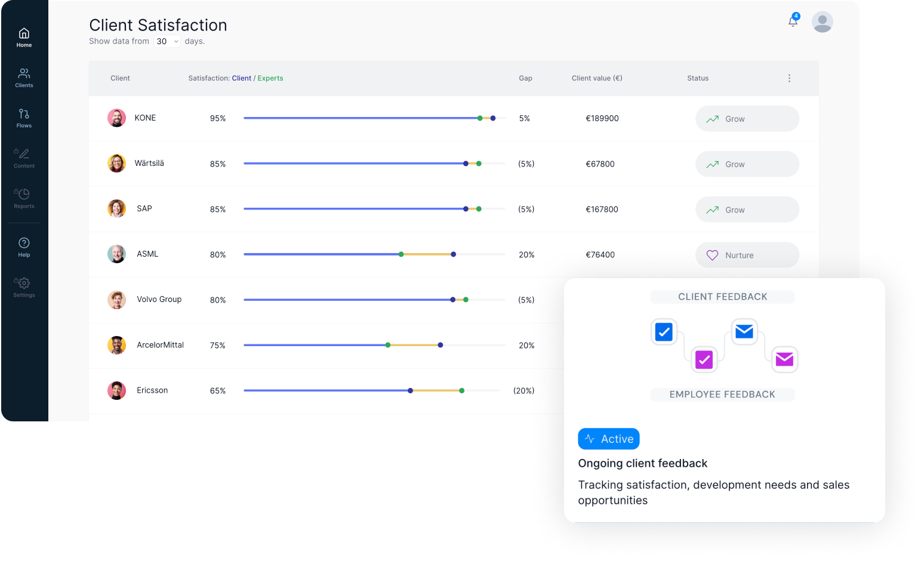Change the 30 days range dropdown
The image size is (924, 564).
[x=167, y=41]
